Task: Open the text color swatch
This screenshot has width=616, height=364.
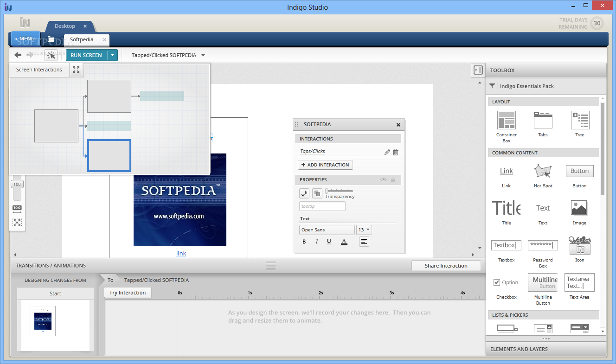Action: coord(344,242)
